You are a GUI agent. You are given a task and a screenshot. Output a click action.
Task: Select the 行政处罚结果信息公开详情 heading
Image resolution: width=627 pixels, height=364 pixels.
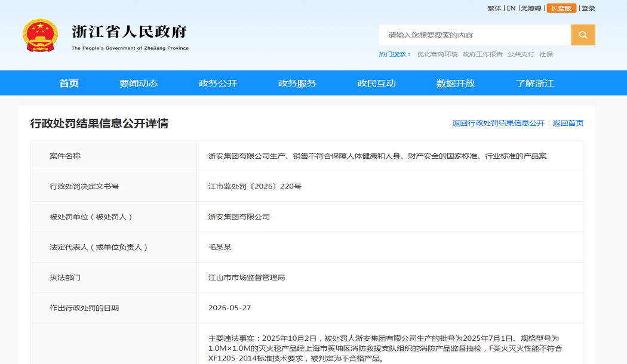[99, 123]
